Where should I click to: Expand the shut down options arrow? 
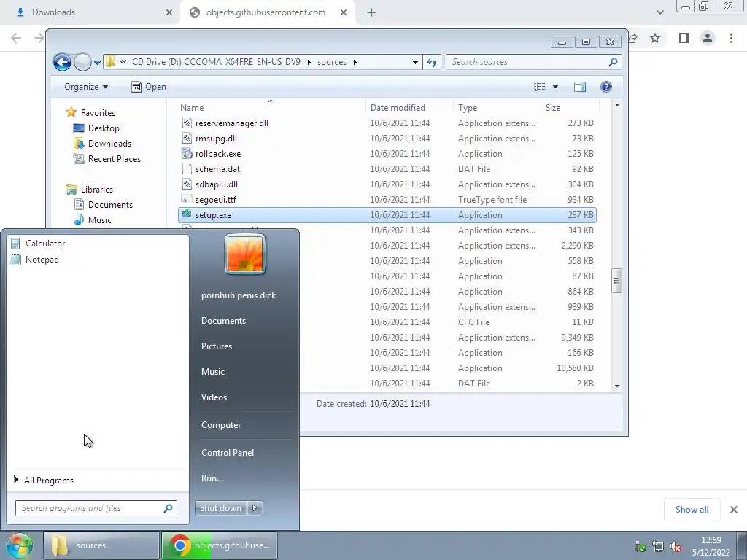click(x=255, y=508)
